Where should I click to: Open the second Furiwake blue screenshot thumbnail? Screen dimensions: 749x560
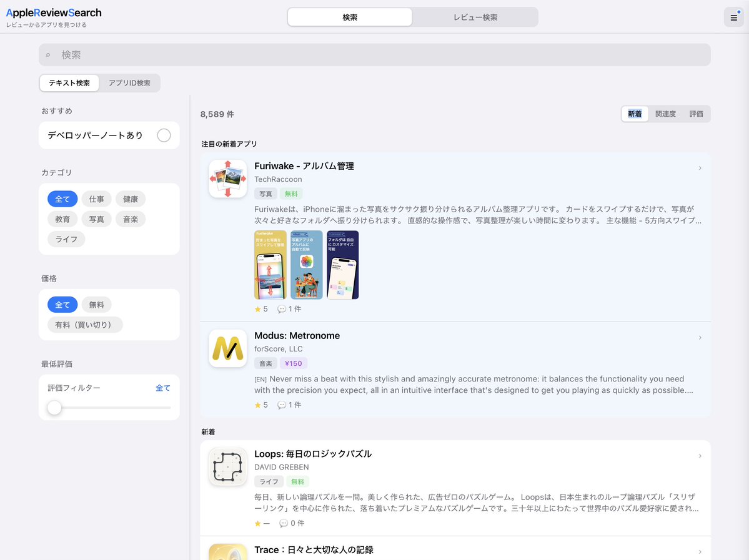pos(307,265)
